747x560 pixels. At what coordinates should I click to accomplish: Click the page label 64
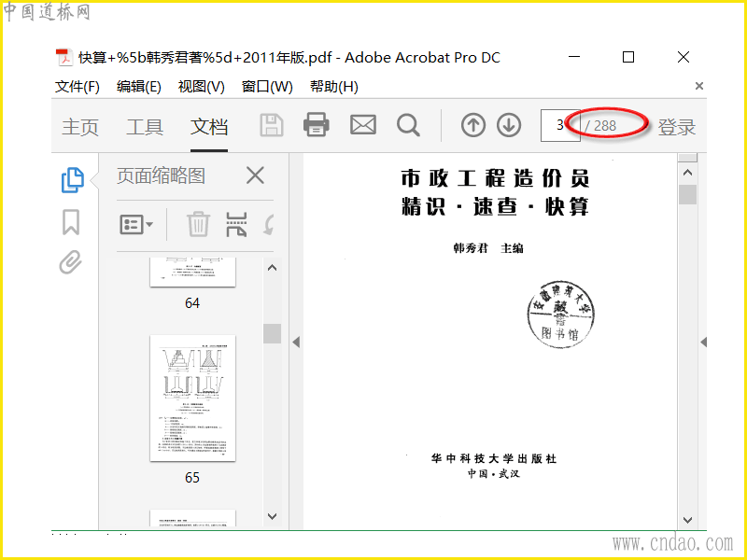(192, 302)
